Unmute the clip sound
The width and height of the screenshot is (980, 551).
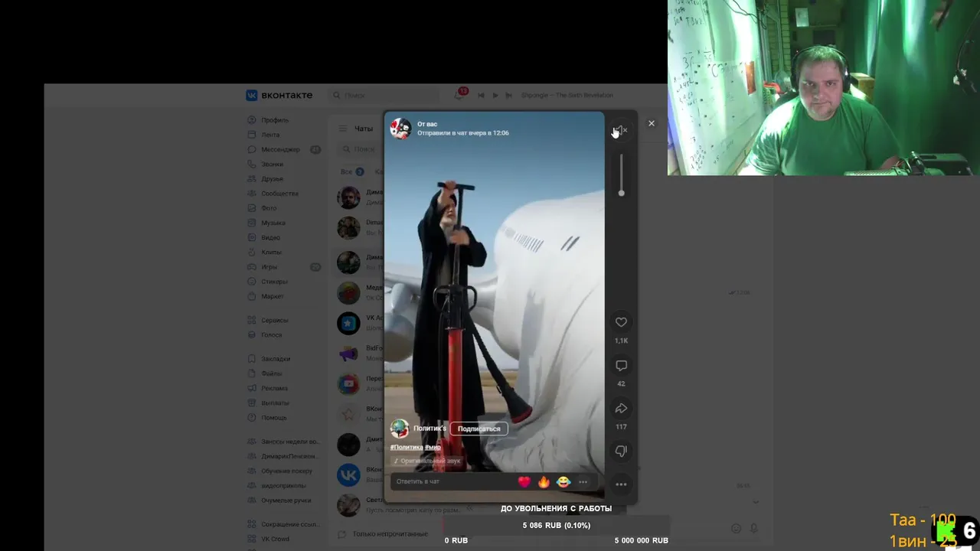pos(621,130)
